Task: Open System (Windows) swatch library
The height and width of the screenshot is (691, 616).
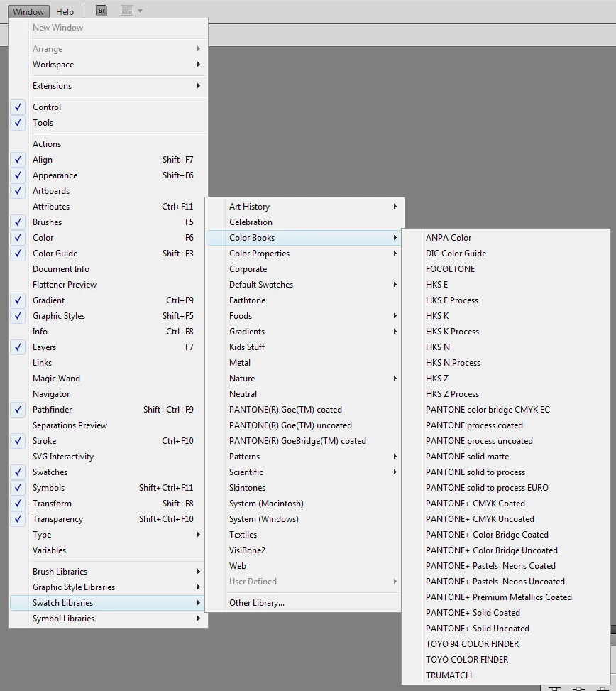Action: [304, 519]
